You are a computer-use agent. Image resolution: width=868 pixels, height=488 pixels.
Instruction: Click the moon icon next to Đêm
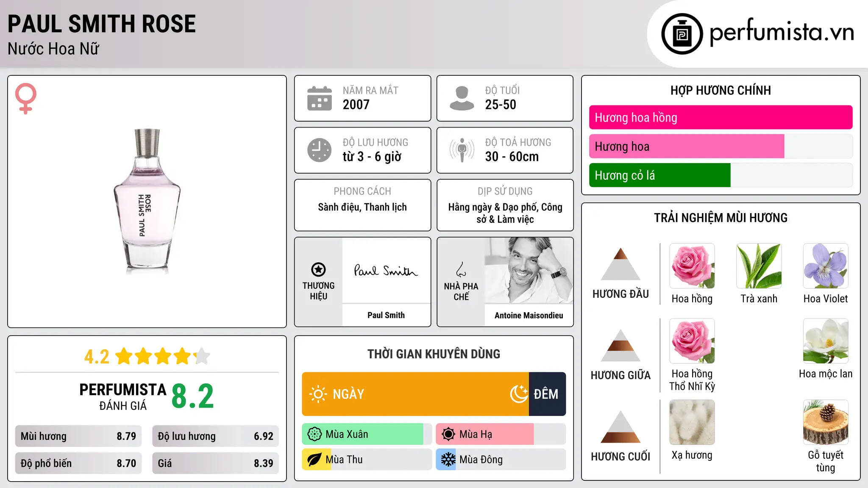[x=519, y=394]
